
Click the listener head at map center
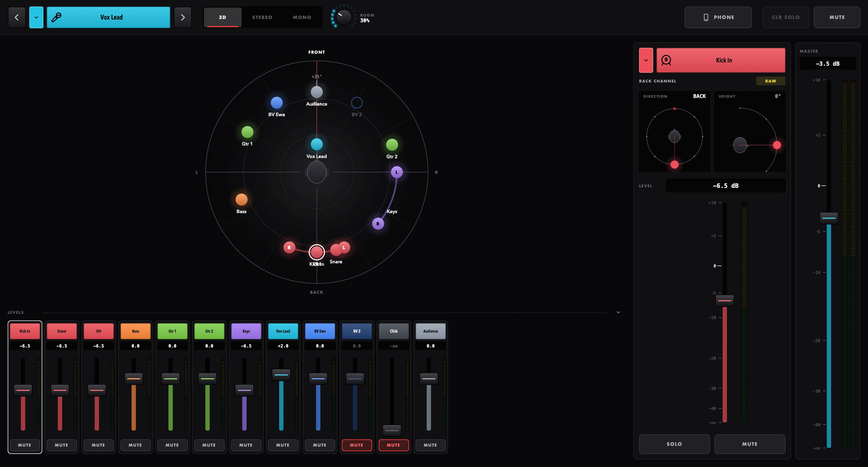[x=317, y=172]
